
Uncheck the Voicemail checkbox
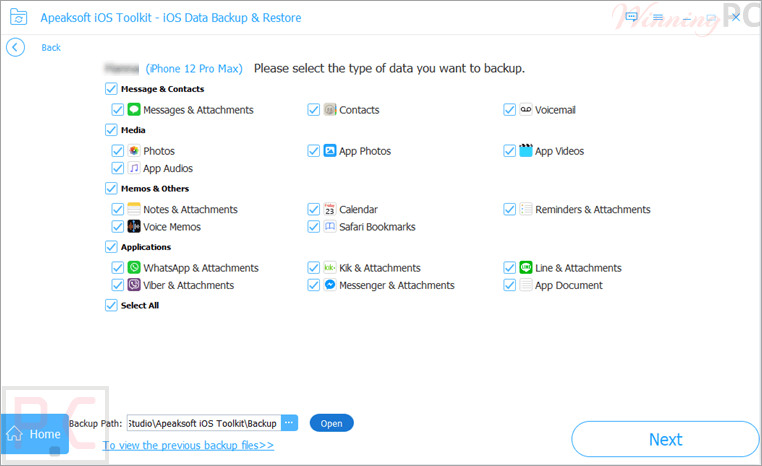[x=509, y=110]
